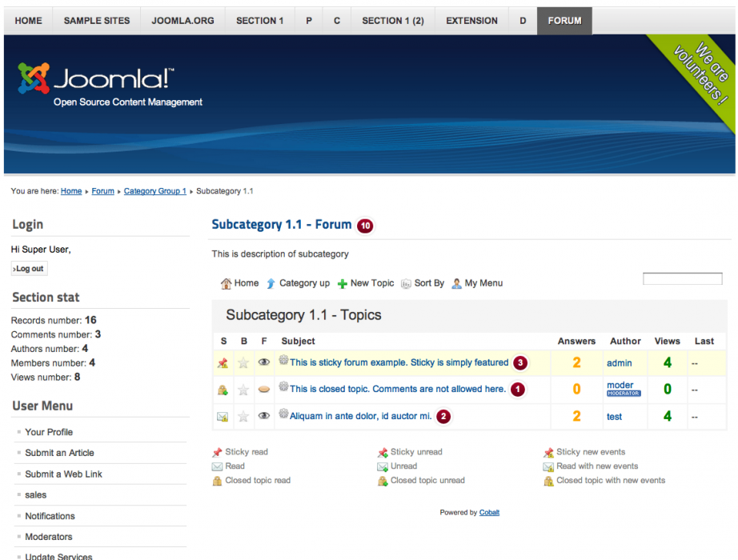This screenshot has height=560, width=738.
Task: Expand gear options for the Aliquam topic
Action: pyautogui.click(x=283, y=414)
